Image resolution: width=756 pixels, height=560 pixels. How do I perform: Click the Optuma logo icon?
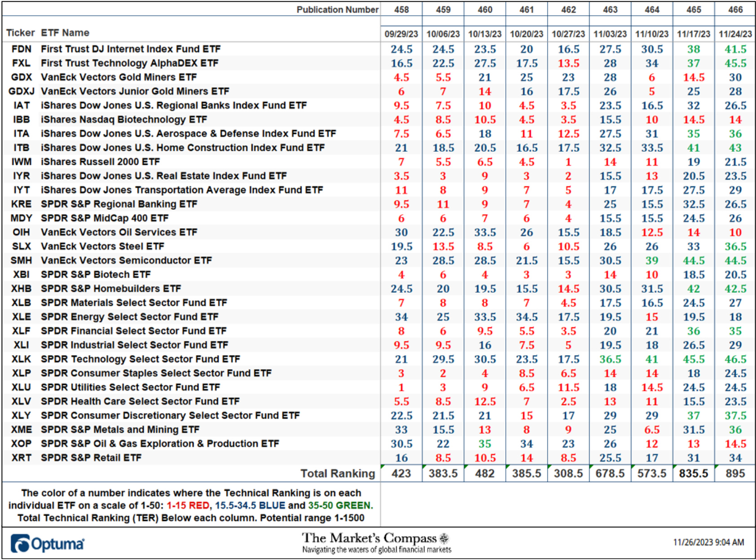[x=20, y=543]
